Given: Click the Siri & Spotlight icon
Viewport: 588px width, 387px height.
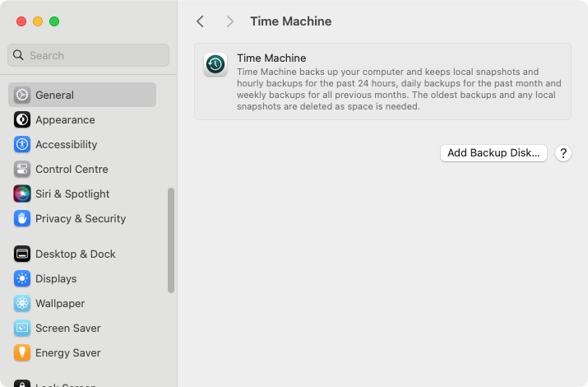Looking at the screenshot, I should 22,194.
